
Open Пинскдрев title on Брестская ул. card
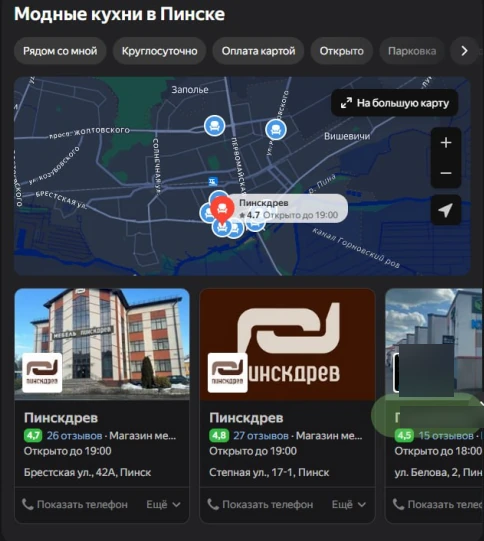point(61,418)
